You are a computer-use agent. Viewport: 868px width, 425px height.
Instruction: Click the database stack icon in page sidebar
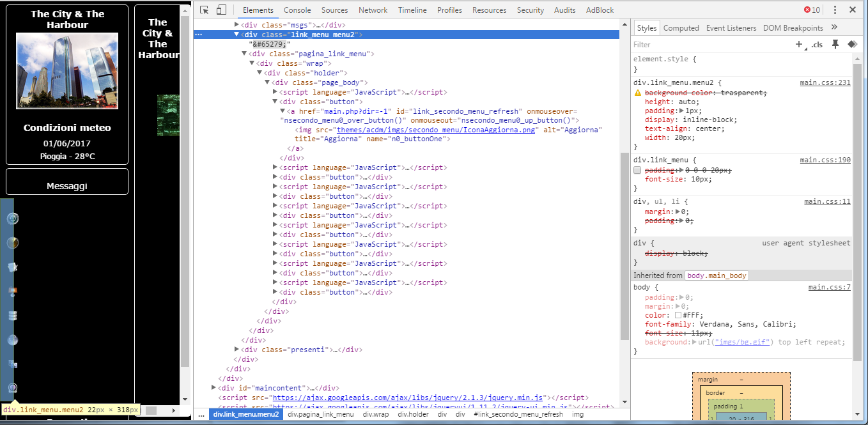12,316
